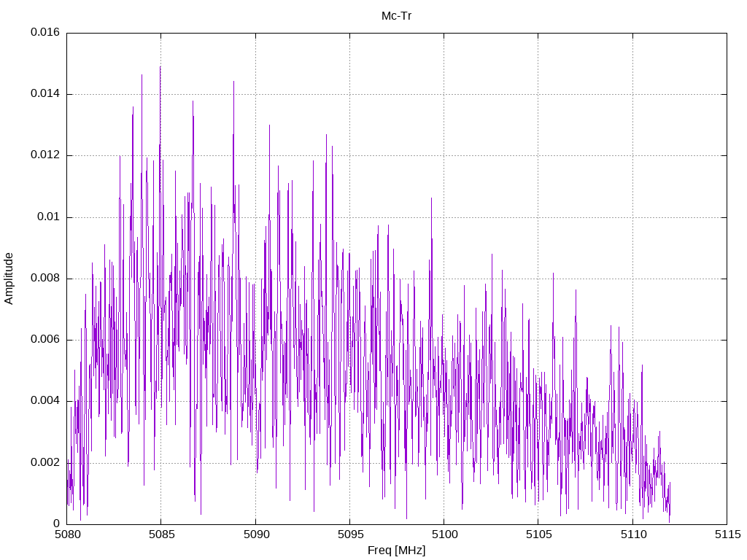747x560 pixels.
Task: Click the 0.012 y-axis tick label
Action: click(45, 155)
